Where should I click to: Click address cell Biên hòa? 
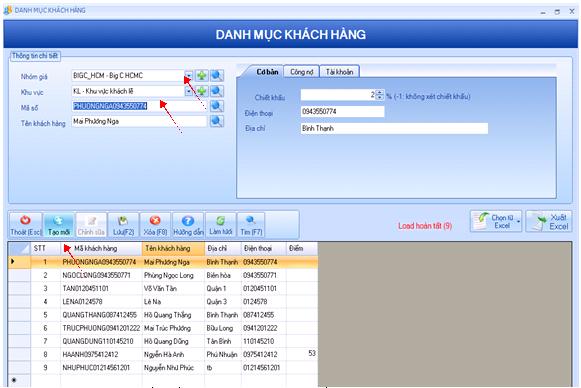click(218, 275)
